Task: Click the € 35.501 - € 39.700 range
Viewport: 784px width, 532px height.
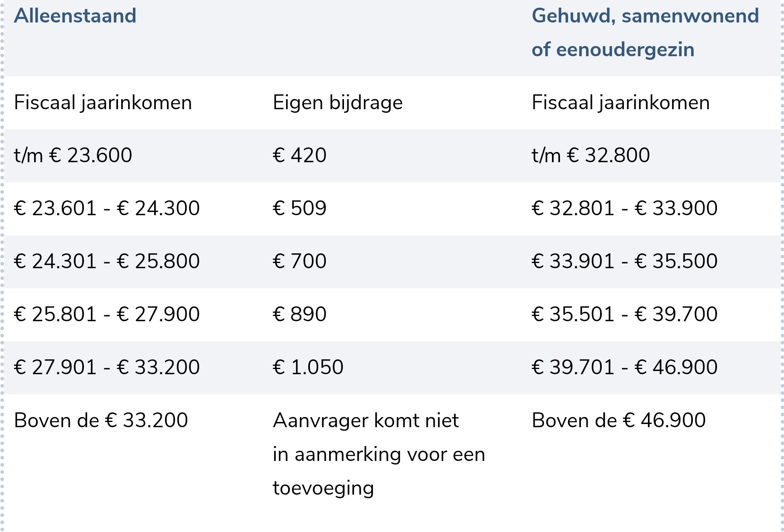Action: point(625,314)
